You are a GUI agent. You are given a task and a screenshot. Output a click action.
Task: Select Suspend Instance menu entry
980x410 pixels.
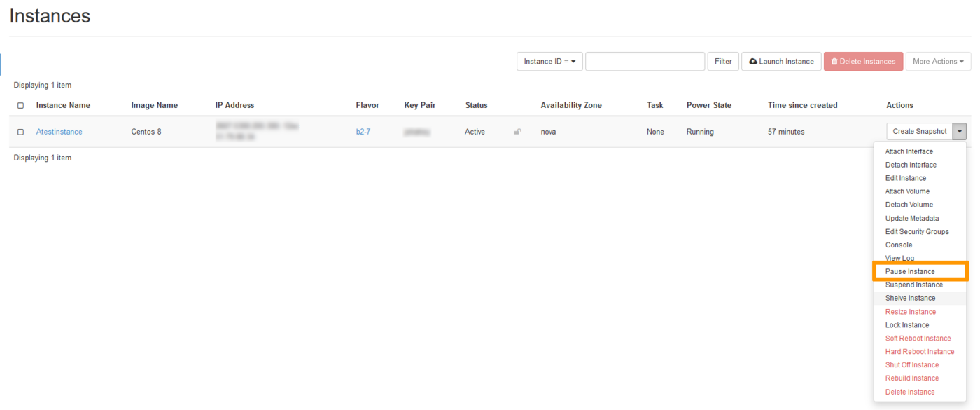point(913,285)
